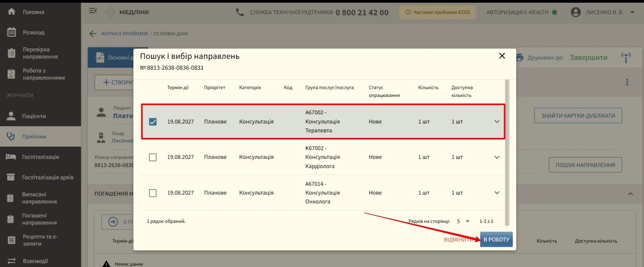Click the Термін дії column header in dialog
The height and width of the screenshot is (267, 644).
point(178,88)
